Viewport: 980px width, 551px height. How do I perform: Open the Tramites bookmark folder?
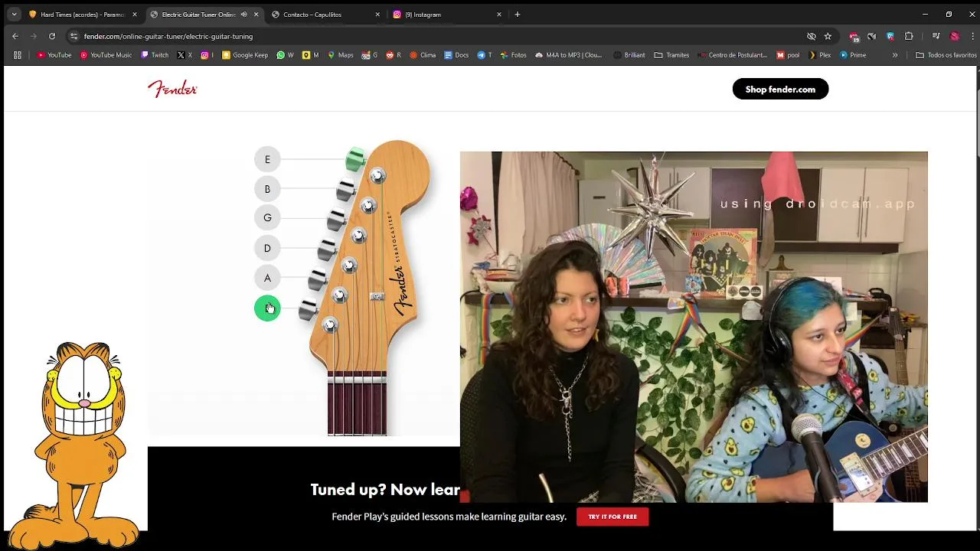671,55
